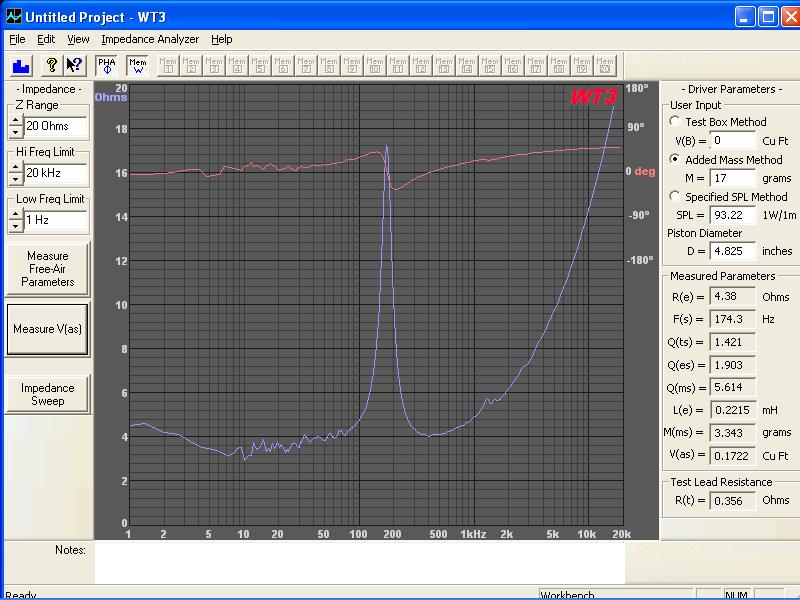Click the Low Freq Limit value 1 Hz
The height and width of the screenshot is (600, 800).
click(x=56, y=220)
